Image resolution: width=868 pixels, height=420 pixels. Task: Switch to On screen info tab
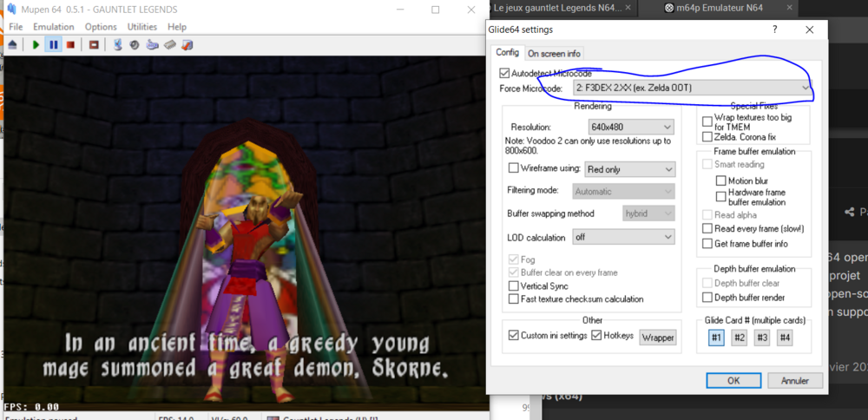point(554,54)
